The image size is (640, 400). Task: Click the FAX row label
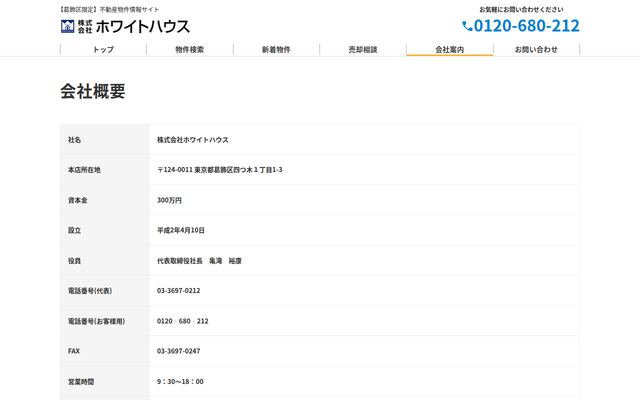pyautogui.click(x=74, y=351)
